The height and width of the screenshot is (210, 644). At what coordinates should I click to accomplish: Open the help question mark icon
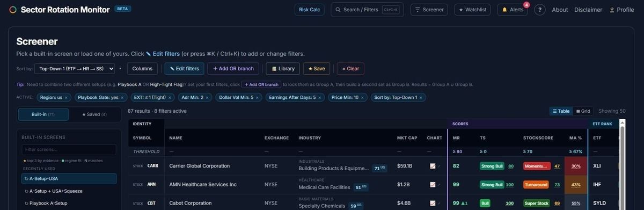(539, 10)
